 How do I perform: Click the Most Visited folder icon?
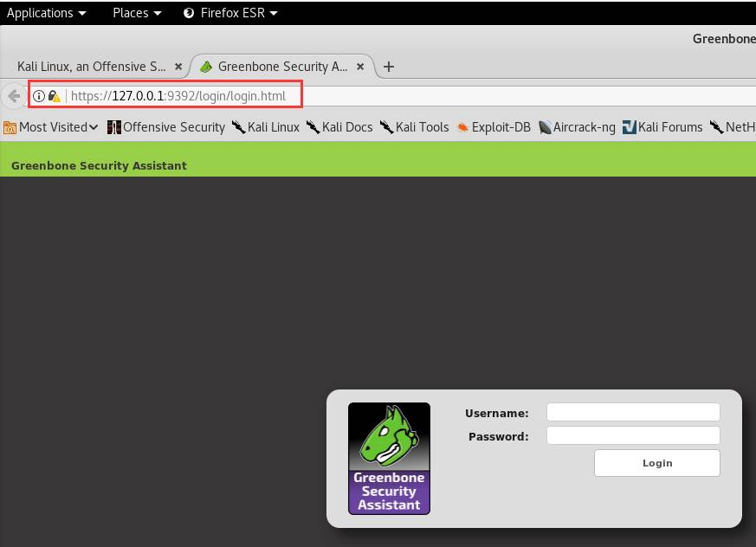click(10, 128)
